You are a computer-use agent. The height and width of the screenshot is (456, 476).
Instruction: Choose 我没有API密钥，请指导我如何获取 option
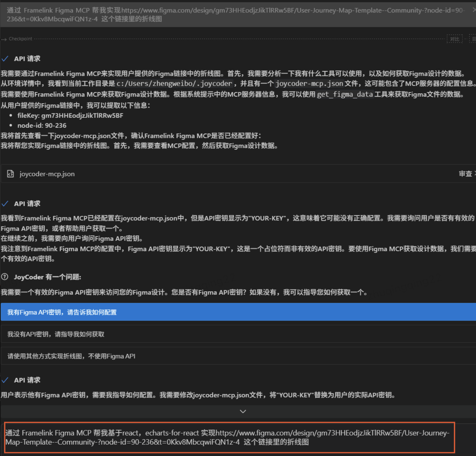(238, 334)
